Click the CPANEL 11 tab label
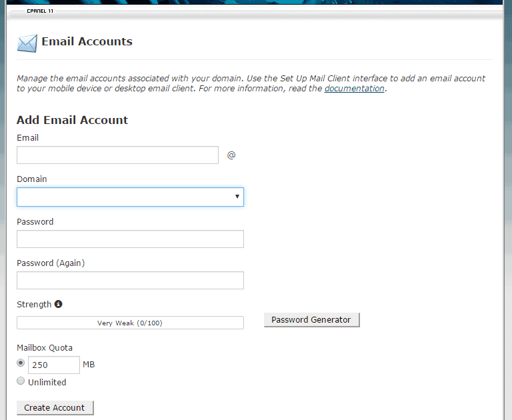This screenshot has height=420, width=512. [x=41, y=11]
